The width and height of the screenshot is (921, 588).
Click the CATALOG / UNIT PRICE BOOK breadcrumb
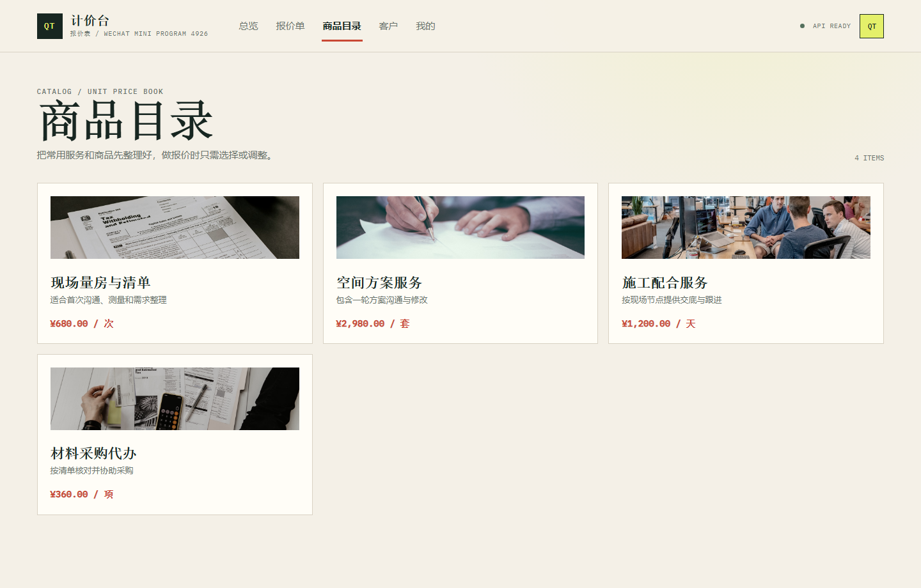(100, 91)
